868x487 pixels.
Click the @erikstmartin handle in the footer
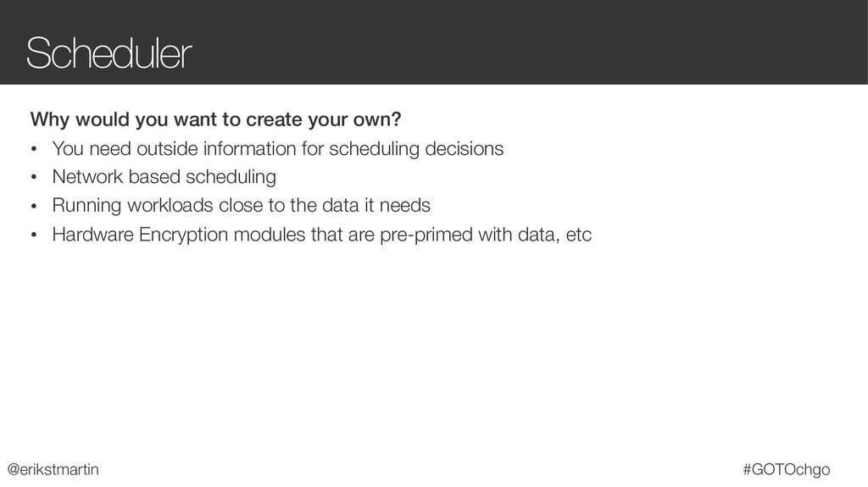[x=53, y=468]
